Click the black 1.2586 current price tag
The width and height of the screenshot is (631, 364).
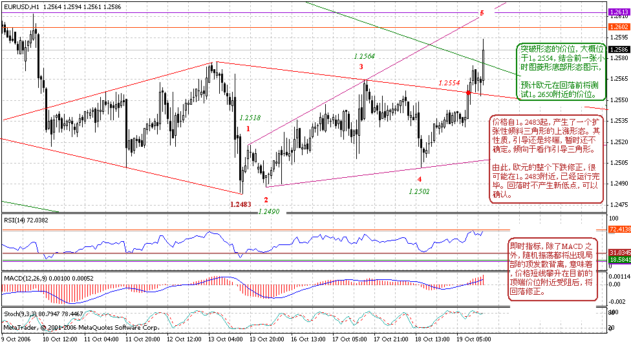coord(619,50)
